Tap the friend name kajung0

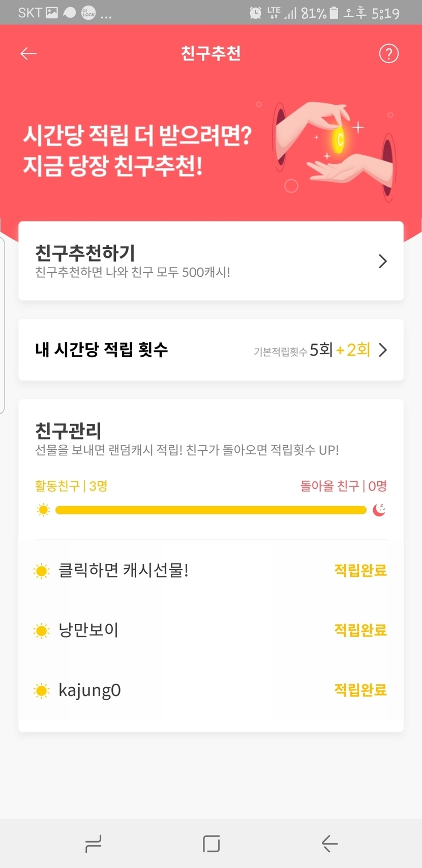[x=89, y=690]
